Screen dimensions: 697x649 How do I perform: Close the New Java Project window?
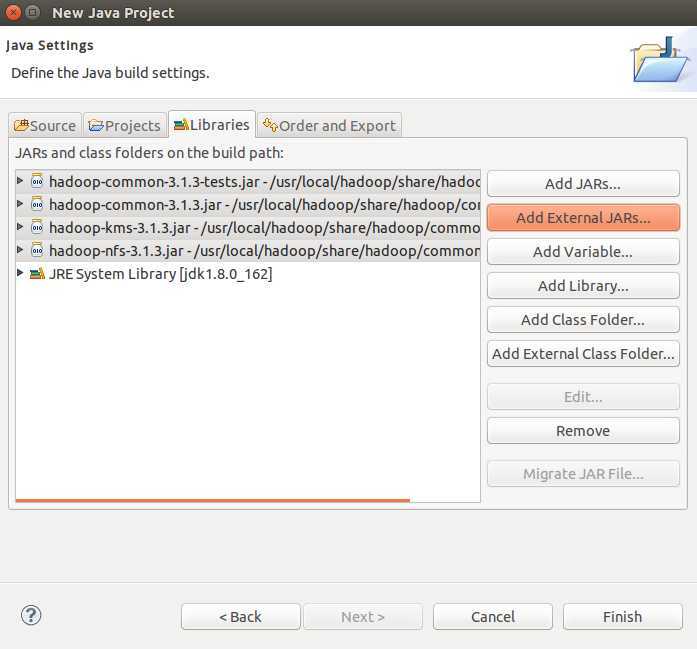pyautogui.click(x=13, y=12)
